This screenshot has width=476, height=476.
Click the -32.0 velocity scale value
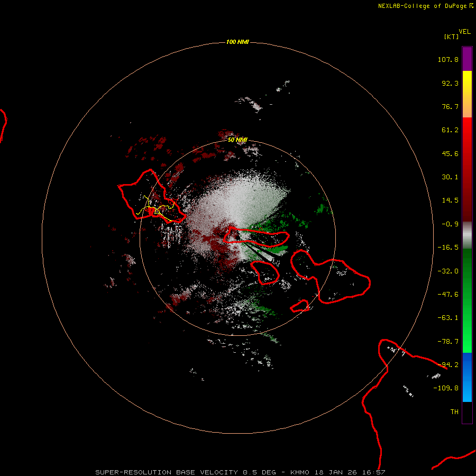[x=448, y=271]
